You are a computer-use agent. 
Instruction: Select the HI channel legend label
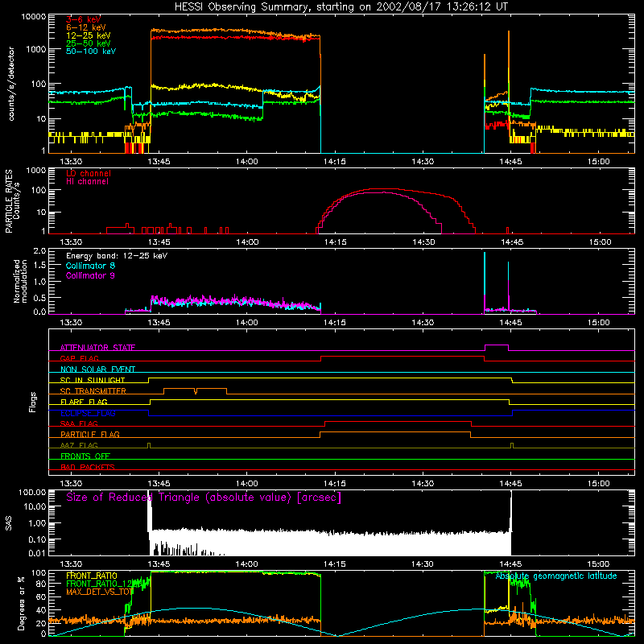click(x=87, y=182)
